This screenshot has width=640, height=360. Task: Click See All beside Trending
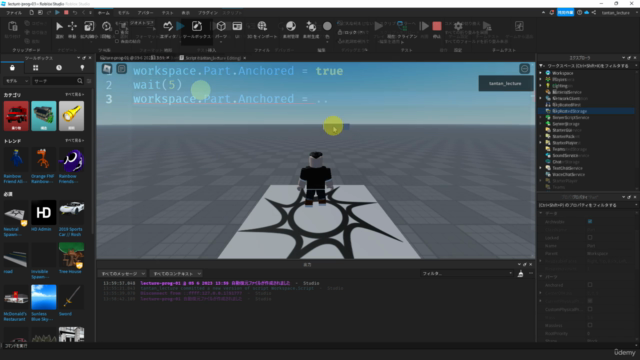coord(75,141)
